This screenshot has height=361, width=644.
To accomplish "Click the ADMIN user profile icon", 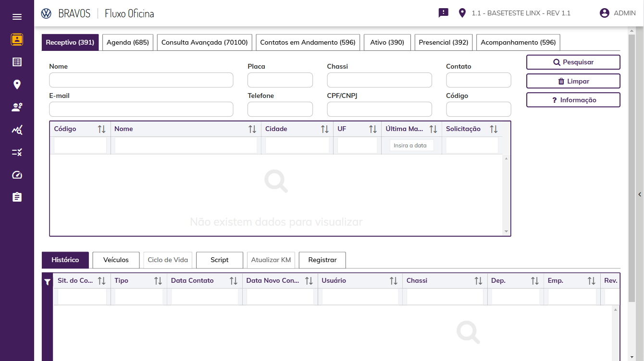I will click(604, 13).
